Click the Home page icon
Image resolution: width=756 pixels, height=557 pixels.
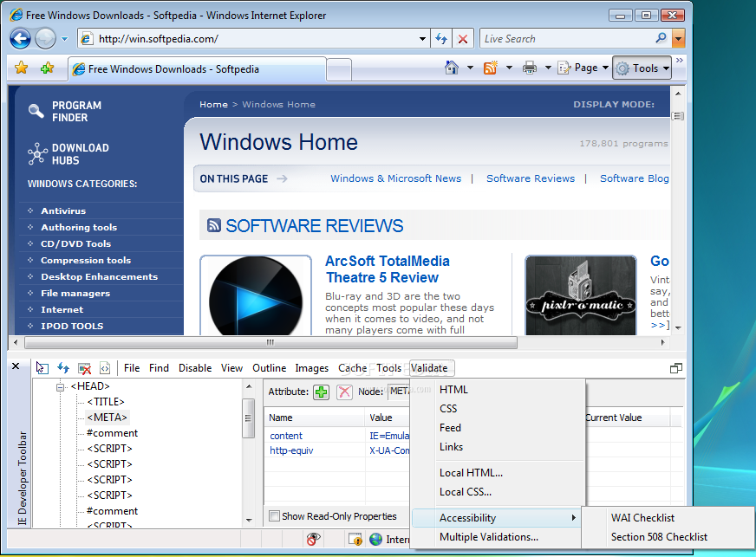452,68
